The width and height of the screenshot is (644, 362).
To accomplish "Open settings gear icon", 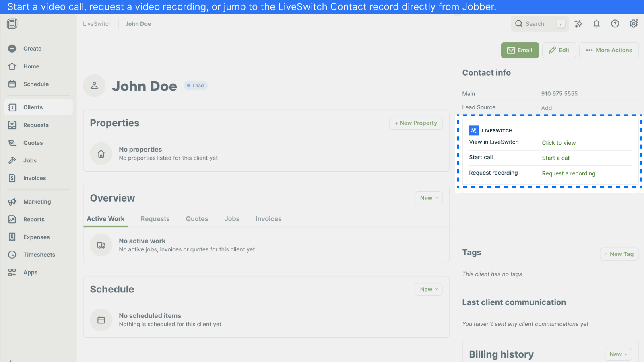I will pos(634,23).
